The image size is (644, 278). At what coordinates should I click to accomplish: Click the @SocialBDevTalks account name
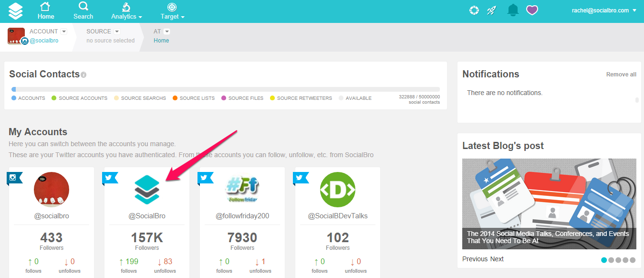pos(338,216)
